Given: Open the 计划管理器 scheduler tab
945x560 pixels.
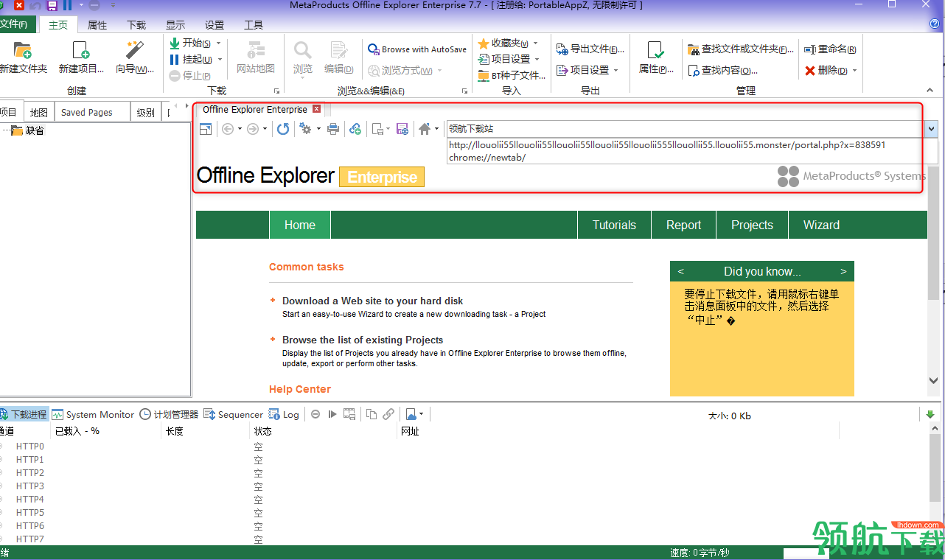Looking at the screenshot, I should coord(169,414).
